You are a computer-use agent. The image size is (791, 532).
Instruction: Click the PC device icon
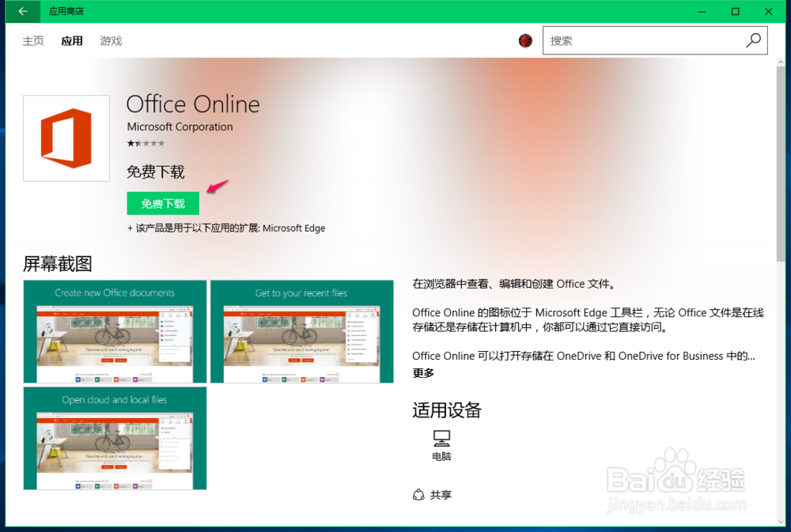pos(441,438)
